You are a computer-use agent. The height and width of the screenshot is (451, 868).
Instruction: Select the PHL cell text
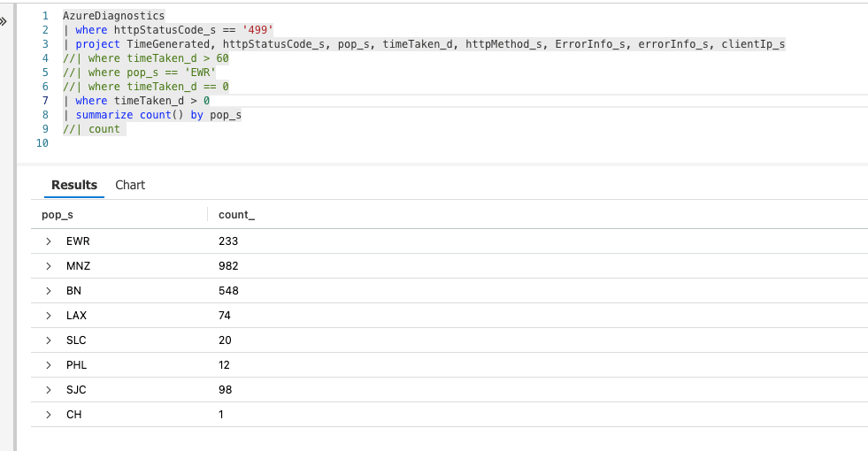[x=76, y=365]
